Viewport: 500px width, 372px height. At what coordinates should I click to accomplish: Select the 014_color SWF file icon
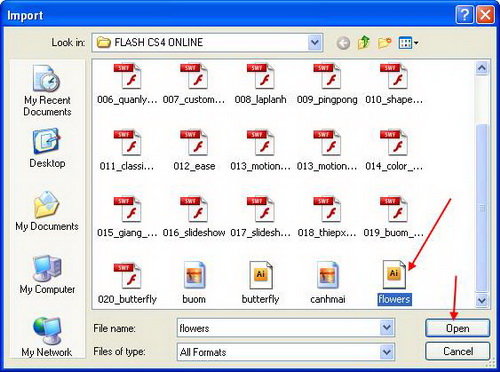point(394,143)
